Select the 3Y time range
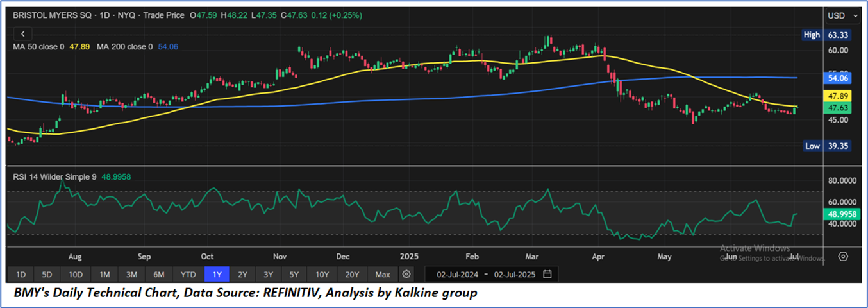 click(268, 275)
